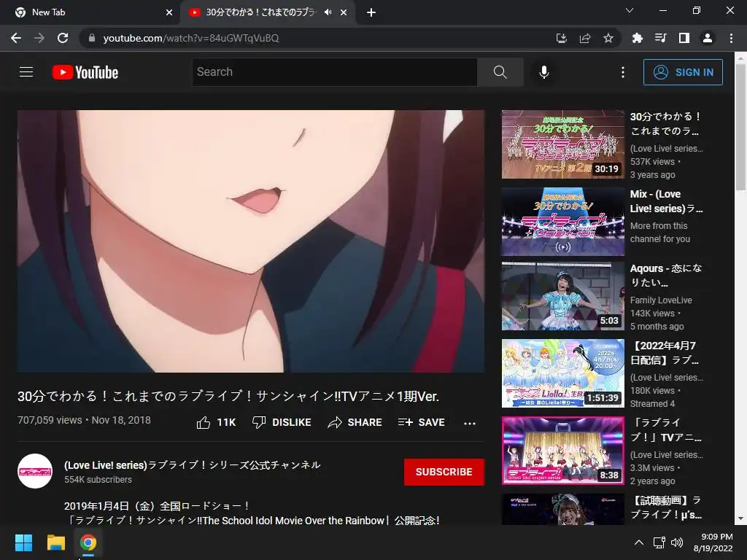Open 8:38 TV anime video thumbnail

click(x=562, y=451)
